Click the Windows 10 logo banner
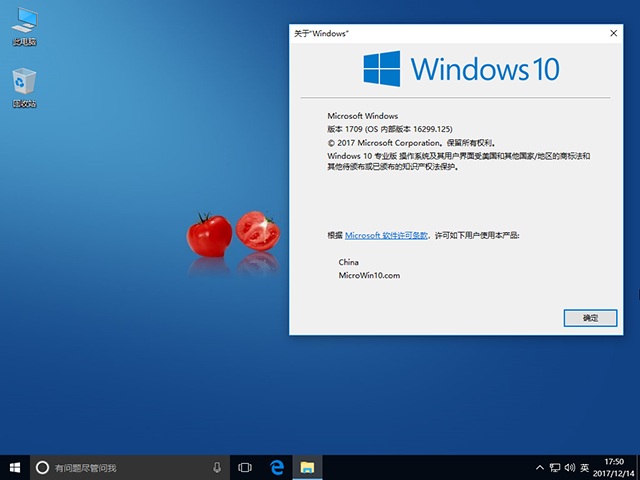The image size is (640, 480). 461,69
